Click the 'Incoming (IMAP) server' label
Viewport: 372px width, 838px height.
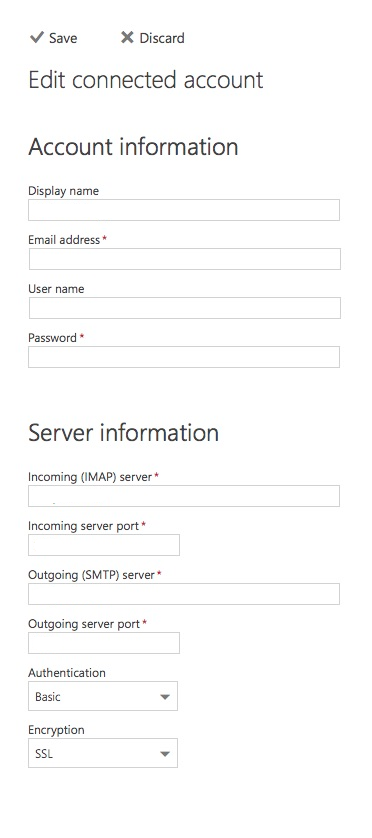click(90, 477)
